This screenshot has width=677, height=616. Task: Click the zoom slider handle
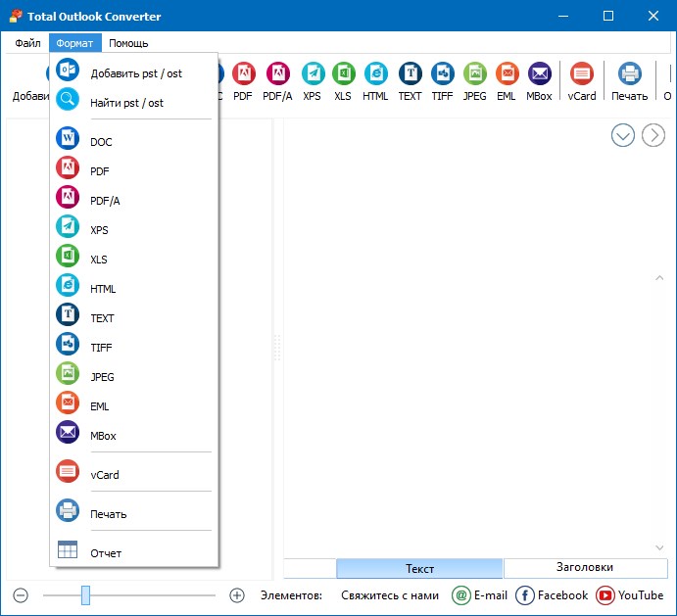(x=86, y=595)
